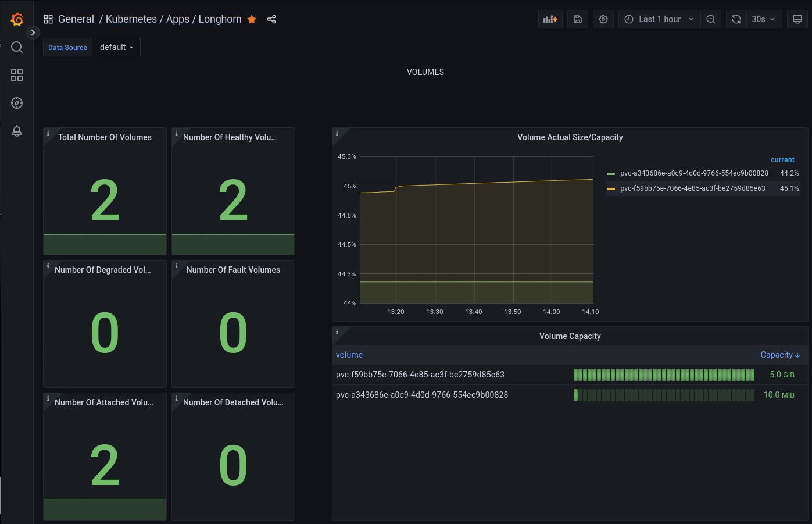Click the dashboard grid icon beside General

coord(48,19)
